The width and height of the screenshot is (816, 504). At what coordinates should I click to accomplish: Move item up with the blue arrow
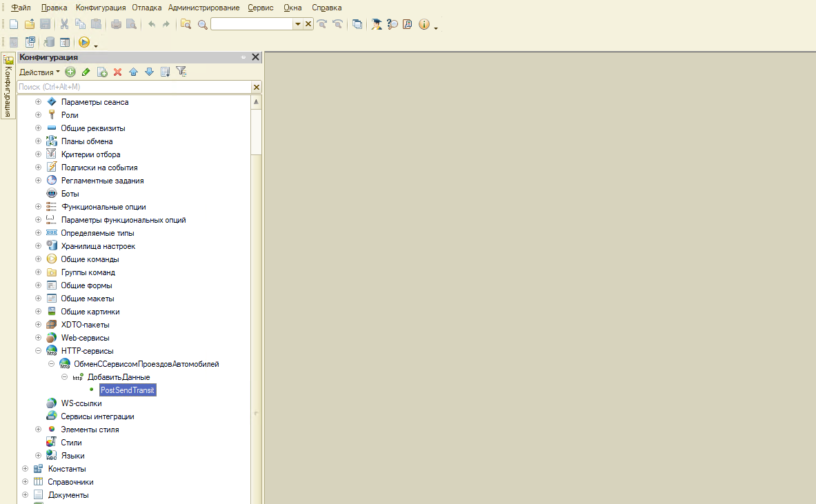coord(133,72)
